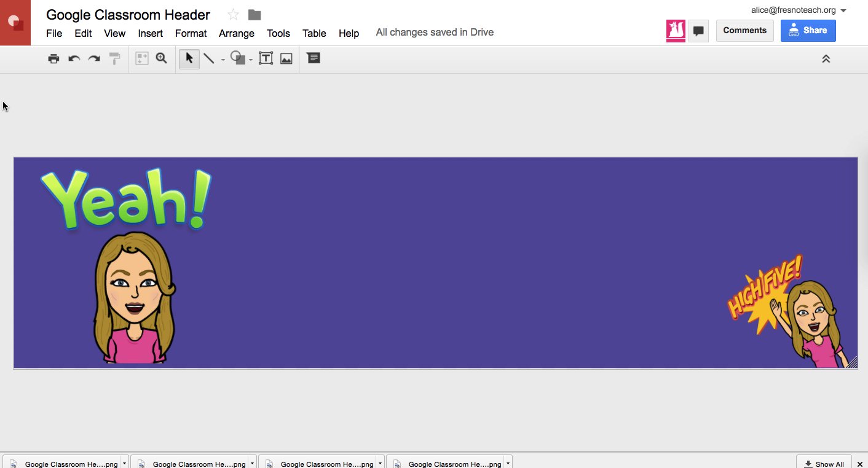Open the View menu
Image resolution: width=868 pixels, height=468 pixels.
click(x=114, y=33)
